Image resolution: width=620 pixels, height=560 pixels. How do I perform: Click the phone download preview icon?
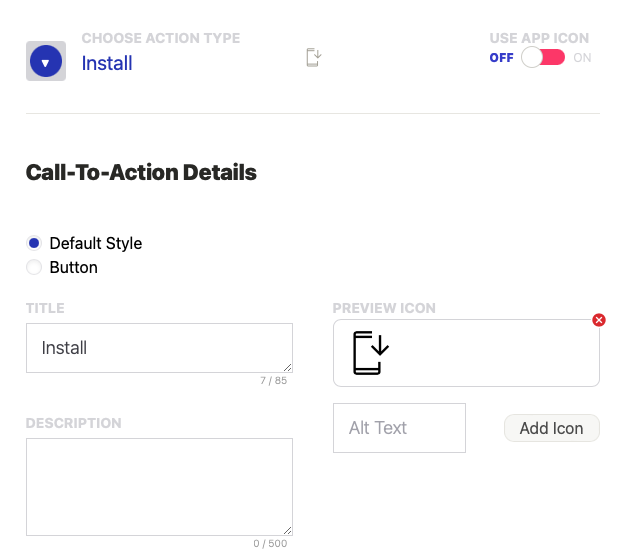tap(370, 353)
